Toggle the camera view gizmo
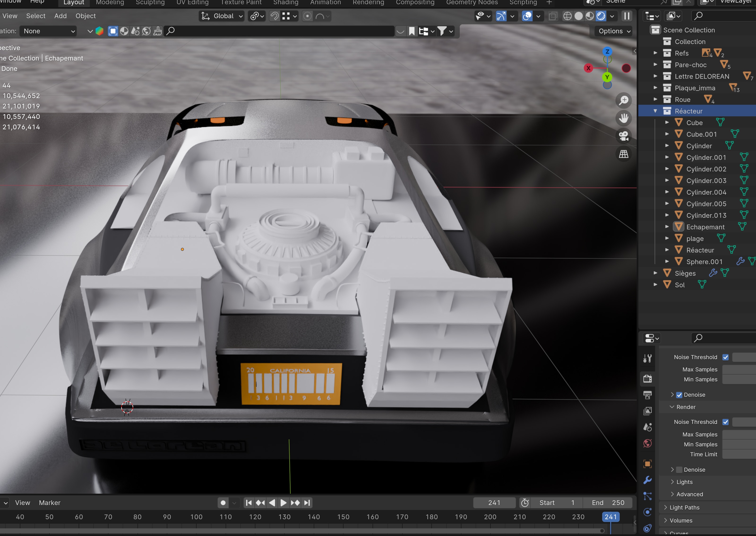756x536 pixels. coord(623,136)
